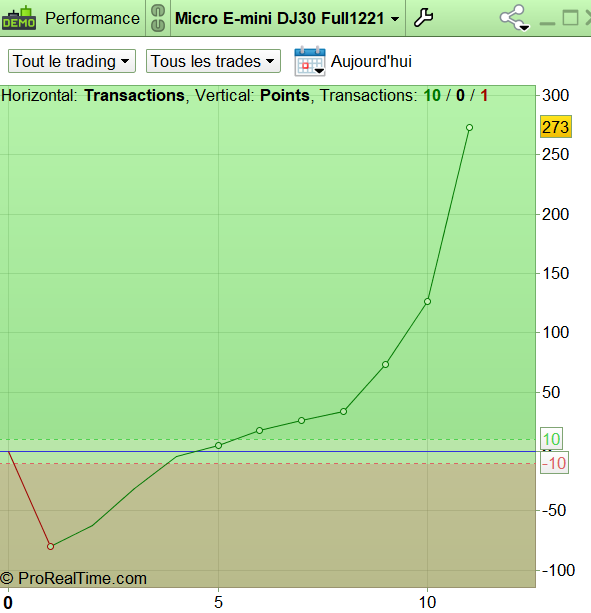Select the data point at transaction 9
Viewport: 591px width, 613px height.
(385, 364)
